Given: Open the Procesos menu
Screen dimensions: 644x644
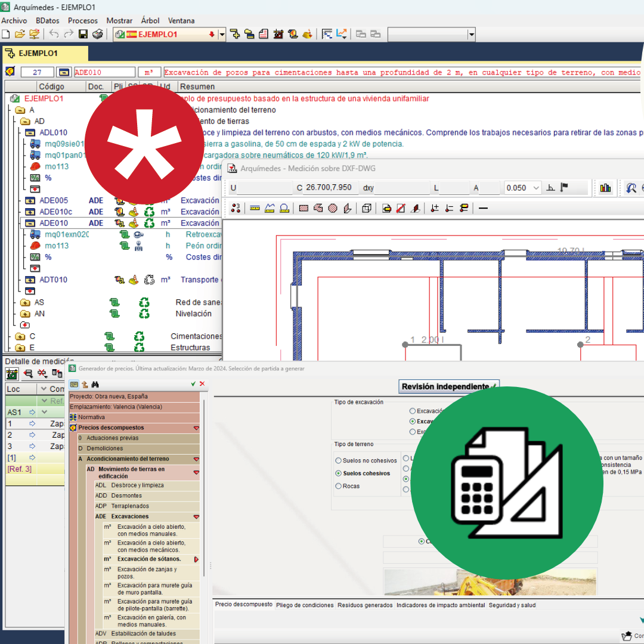Looking at the screenshot, I should click(83, 20).
